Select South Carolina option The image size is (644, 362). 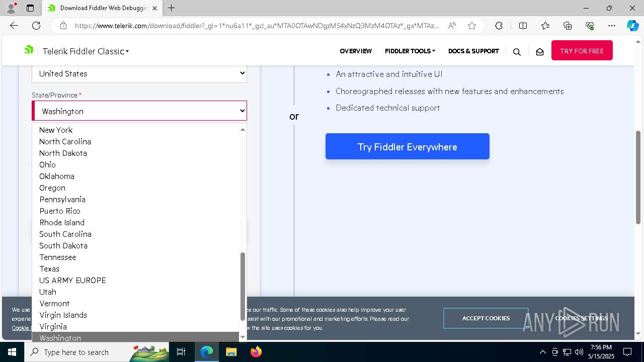pos(136,234)
